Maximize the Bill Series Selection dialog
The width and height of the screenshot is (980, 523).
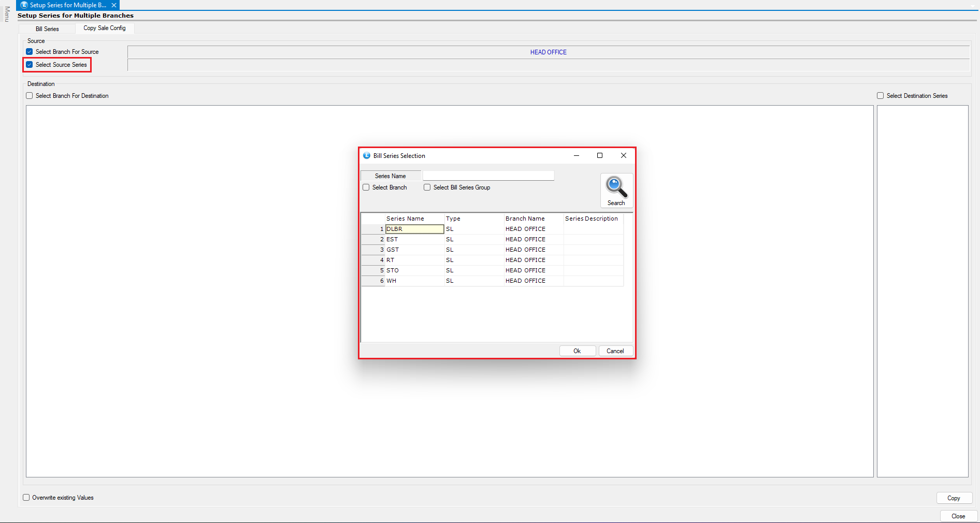pyautogui.click(x=600, y=155)
